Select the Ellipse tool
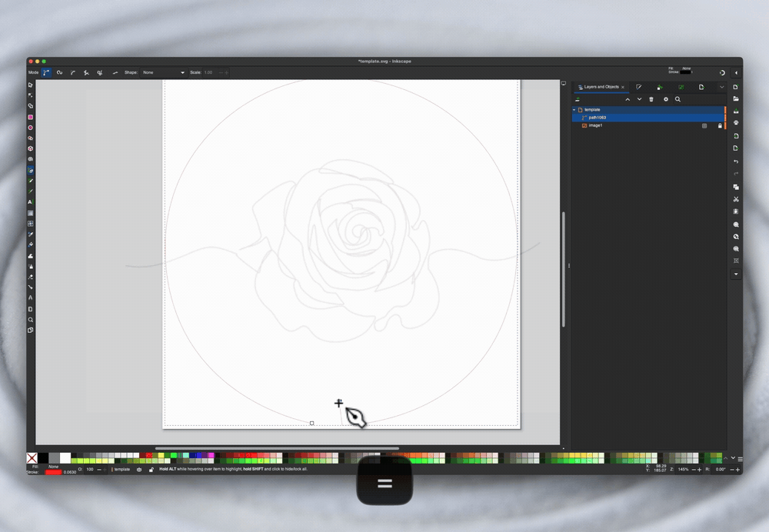Screen dimensions: 769x532 31,128
